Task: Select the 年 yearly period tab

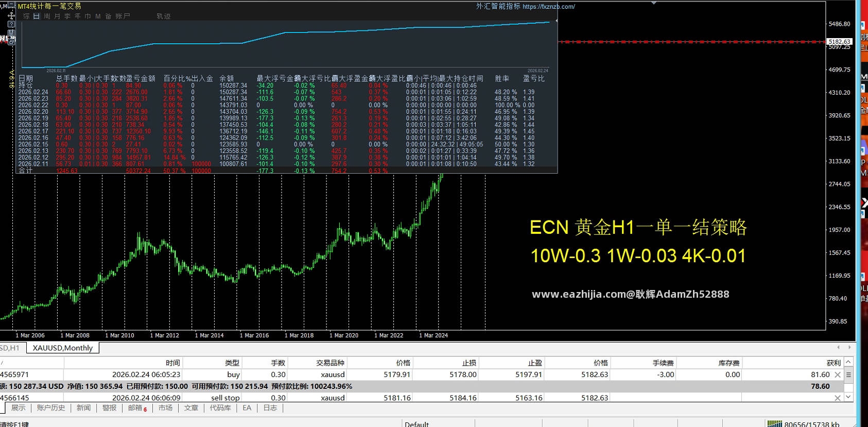Action: click(78, 16)
